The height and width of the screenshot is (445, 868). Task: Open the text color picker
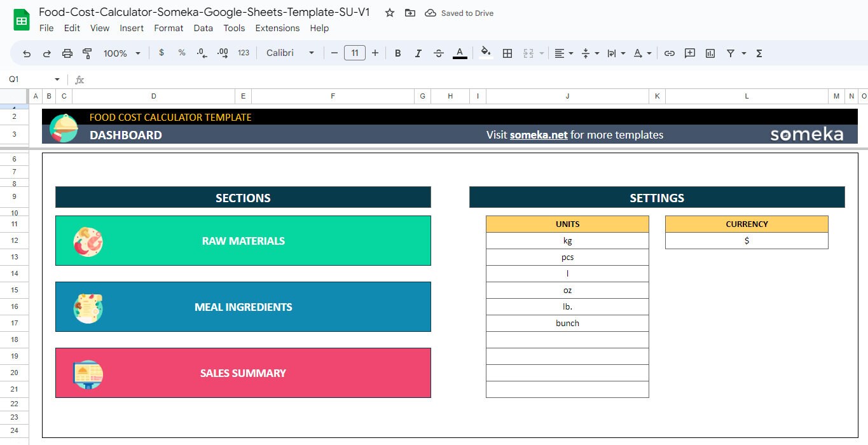pos(460,53)
